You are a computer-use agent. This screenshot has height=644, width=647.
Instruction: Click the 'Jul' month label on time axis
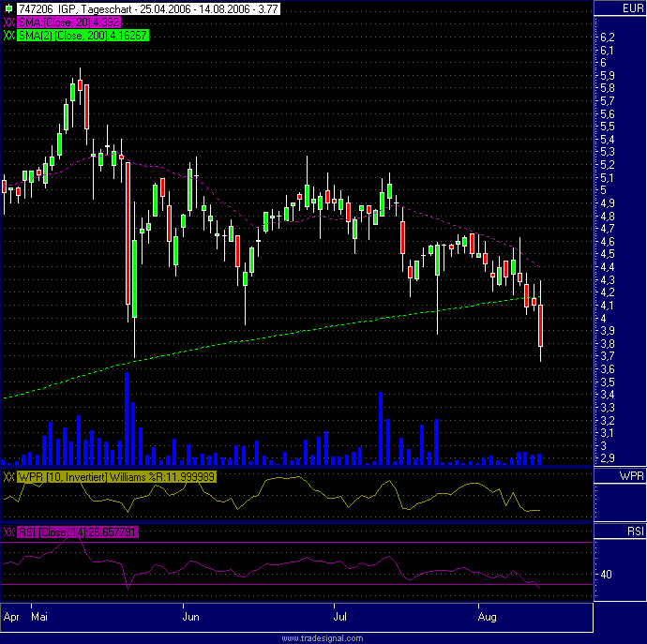click(x=340, y=617)
